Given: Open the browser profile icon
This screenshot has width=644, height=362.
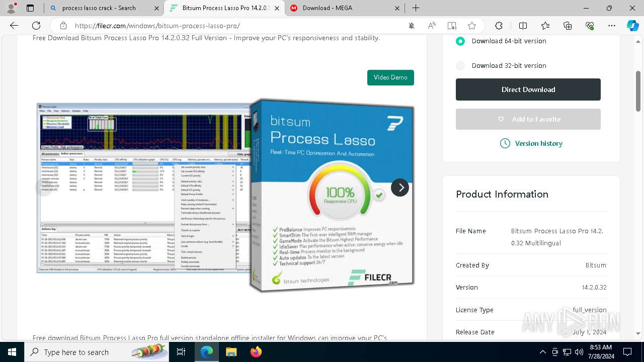Looking at the screenshot, I should tap(12, 8).
